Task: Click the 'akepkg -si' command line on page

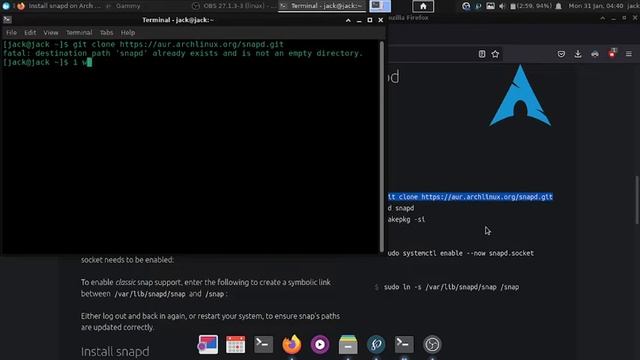Action: tap(407, 219)
